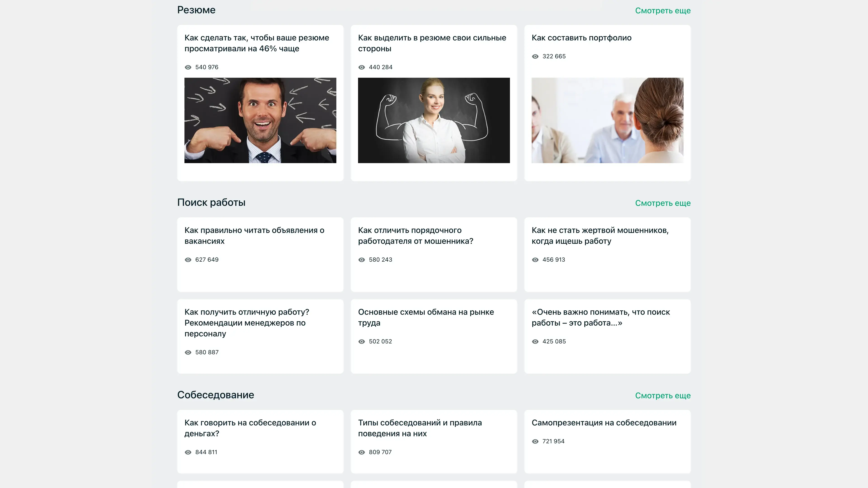Open "Смотреть еще" in the Резюме section

click(663, 11)
